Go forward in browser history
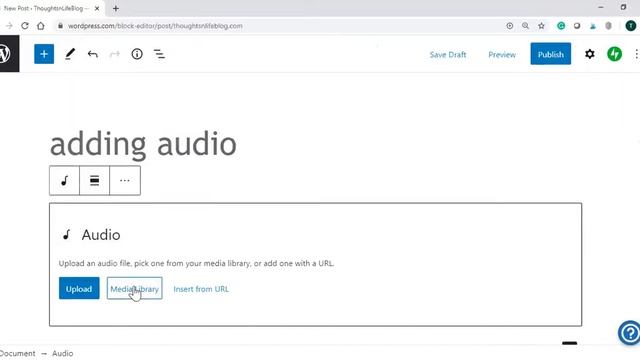640x360 pixels. coord(9,26)
